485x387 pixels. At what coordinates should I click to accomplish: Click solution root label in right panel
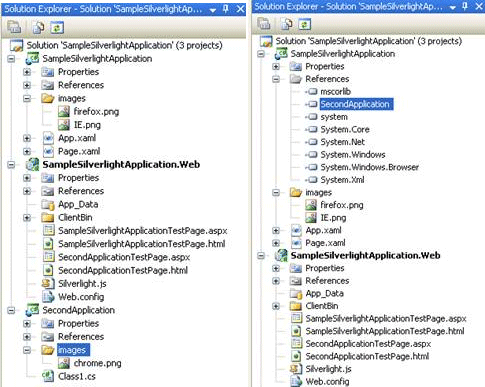point(368,41)
